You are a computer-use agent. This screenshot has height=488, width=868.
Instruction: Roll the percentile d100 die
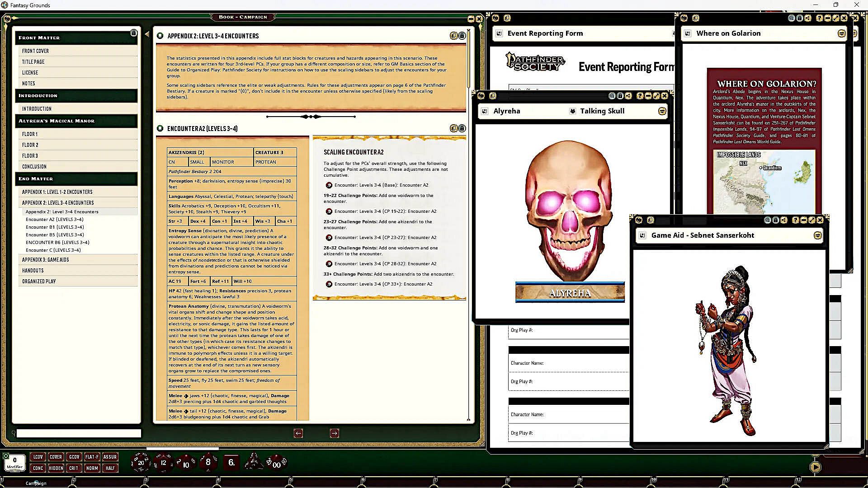(276, 463)
